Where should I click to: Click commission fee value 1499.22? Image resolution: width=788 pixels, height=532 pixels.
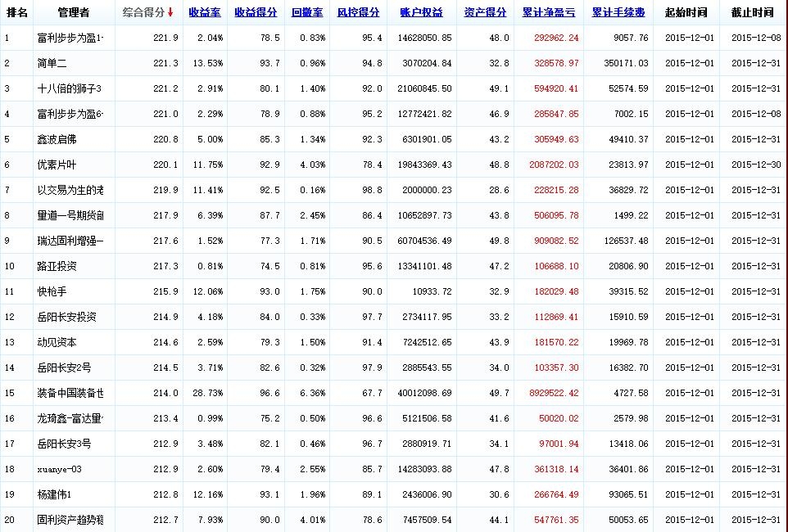pyautogui.click(x=632, y=215)
